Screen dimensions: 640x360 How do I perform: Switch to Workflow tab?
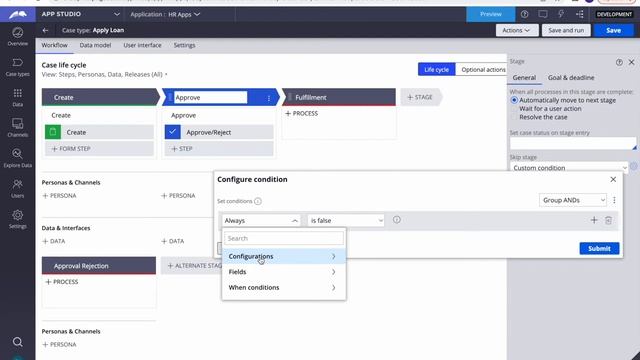[x=54, y=45]
